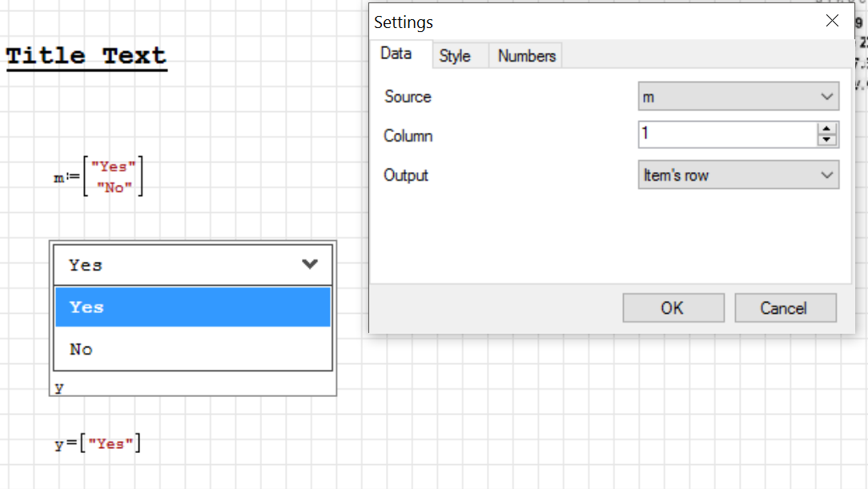
Task: Increase Column value with up arrow
Action: (826, 130)
